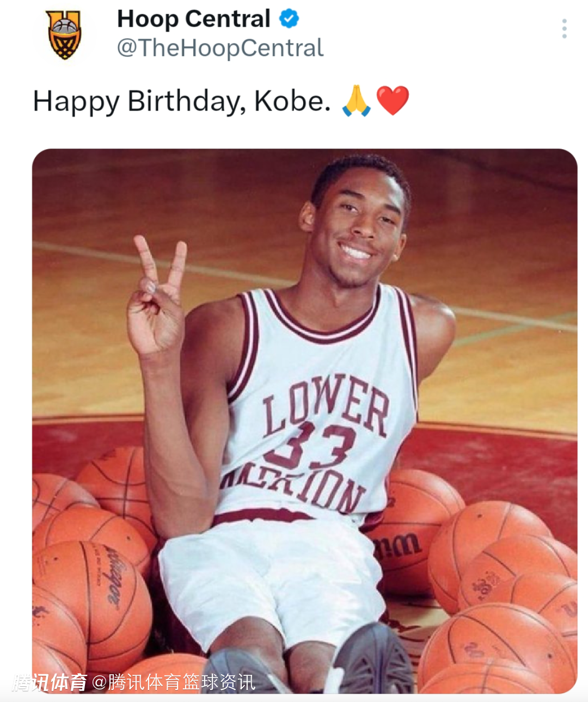
Task: Open the @TheHoopCentral handle link
Action: 220,48
